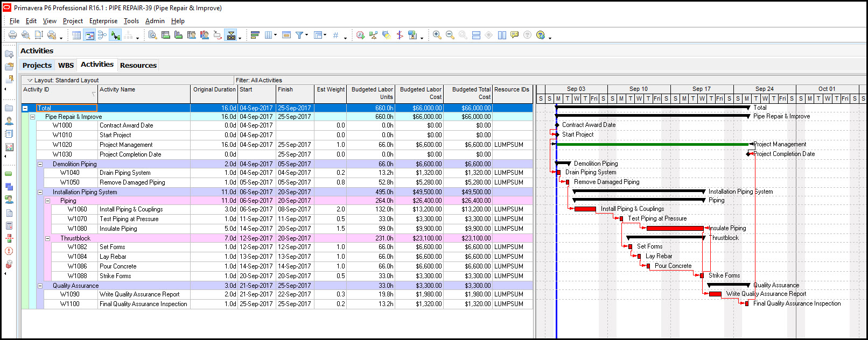Screen dimensions: 868x340
Task: Click the Level Resources icon
Action: click(373, 35)
